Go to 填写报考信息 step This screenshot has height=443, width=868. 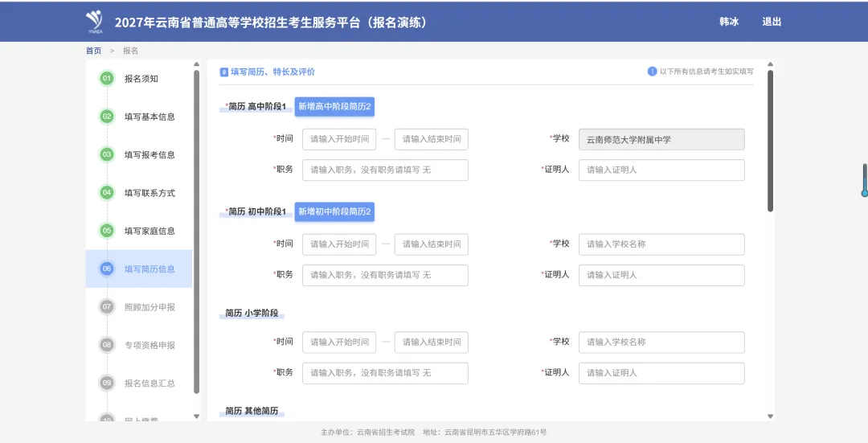click(149, 155)
